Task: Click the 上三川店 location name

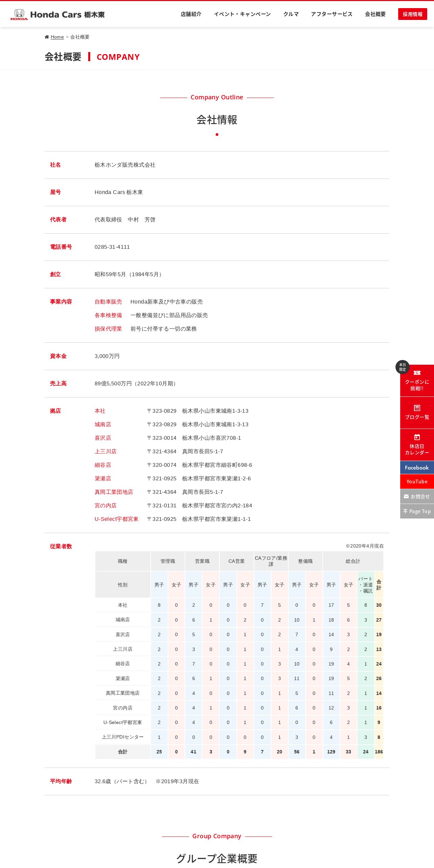Action: [105, 452]
